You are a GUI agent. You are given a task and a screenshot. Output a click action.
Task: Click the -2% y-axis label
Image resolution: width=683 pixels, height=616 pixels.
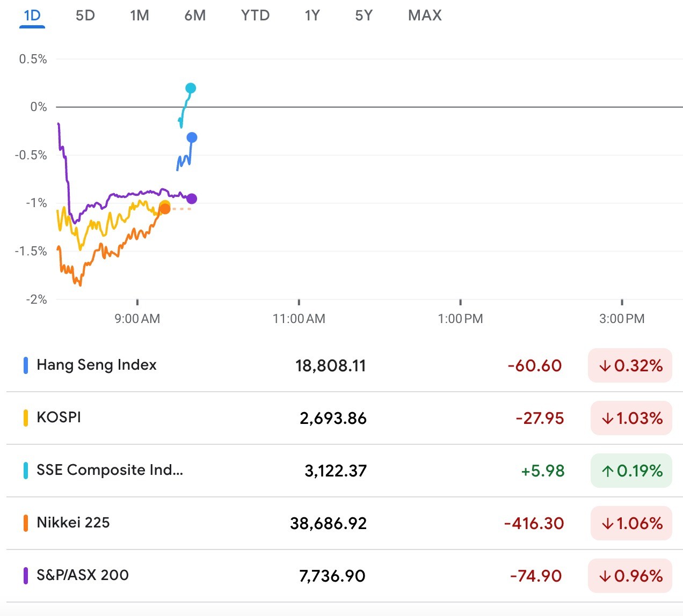click(37, 299)
